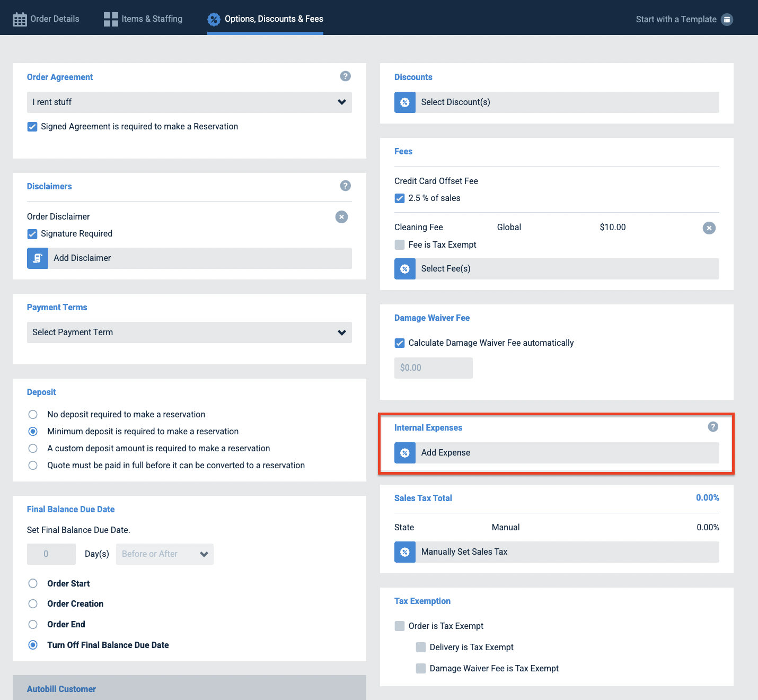Switch to Items & Staffing tab
The width and height of the screenshot is (758, 700).
(x=143, y=19)
